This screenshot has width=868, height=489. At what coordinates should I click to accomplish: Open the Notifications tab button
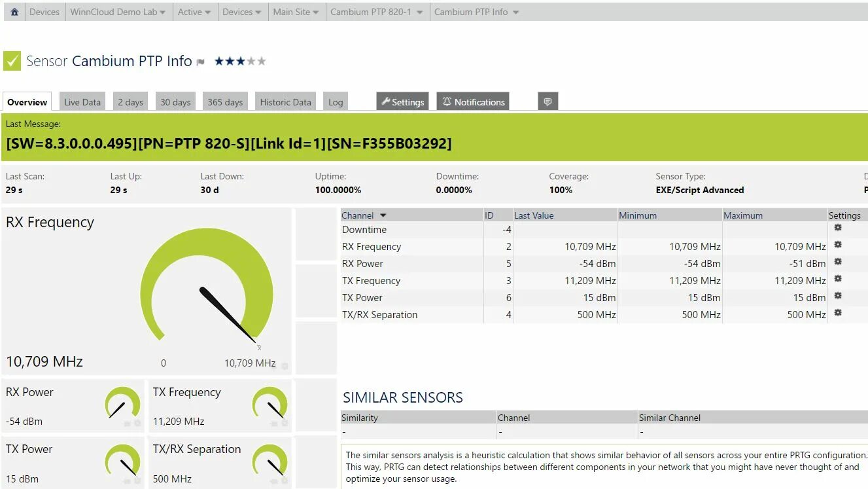click(473, 101)
